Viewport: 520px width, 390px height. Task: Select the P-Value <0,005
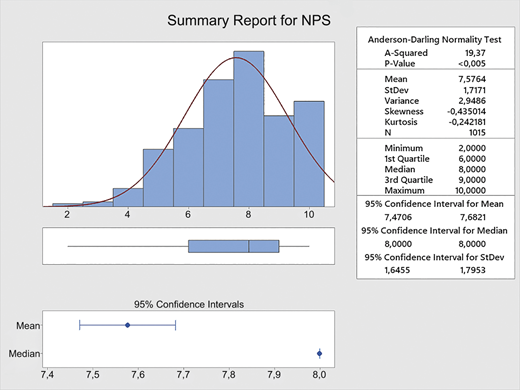tap(472, 63)
